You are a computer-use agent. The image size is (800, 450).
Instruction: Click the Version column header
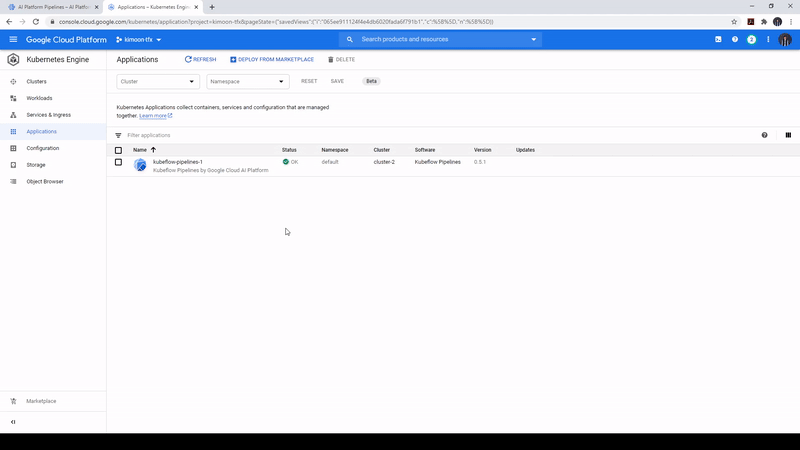click(x=482, y=150)
